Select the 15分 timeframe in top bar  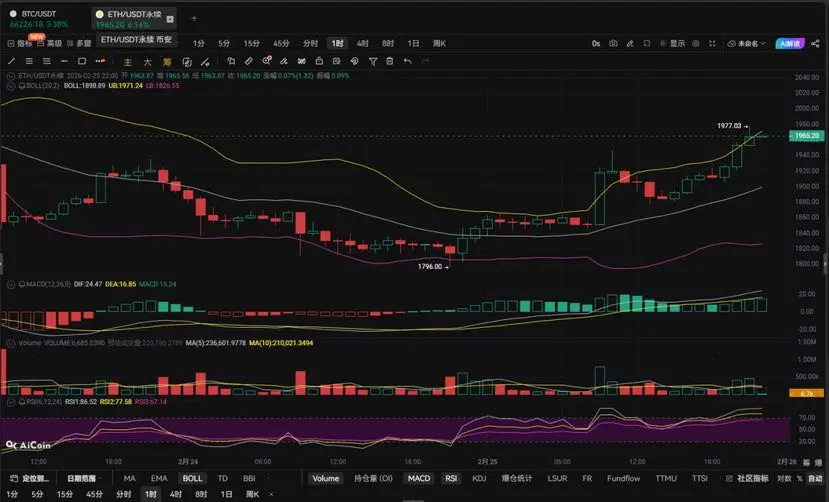(252, 43)
